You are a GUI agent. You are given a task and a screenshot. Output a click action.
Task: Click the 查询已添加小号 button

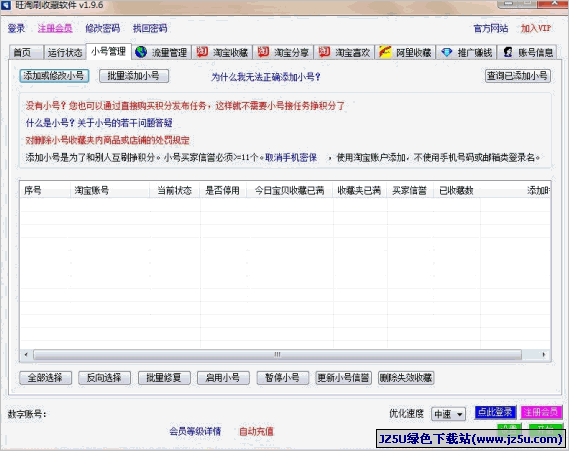pos(518,76)
